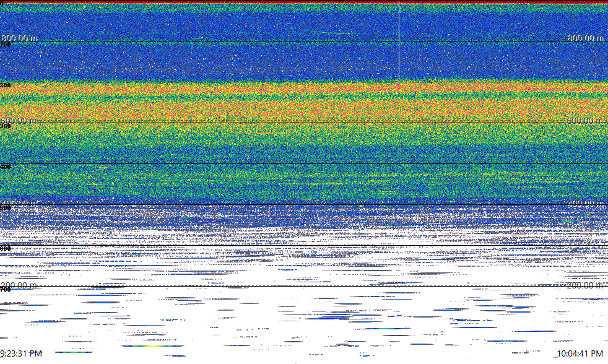Click the 100 depth grid label

pos(6,44)
